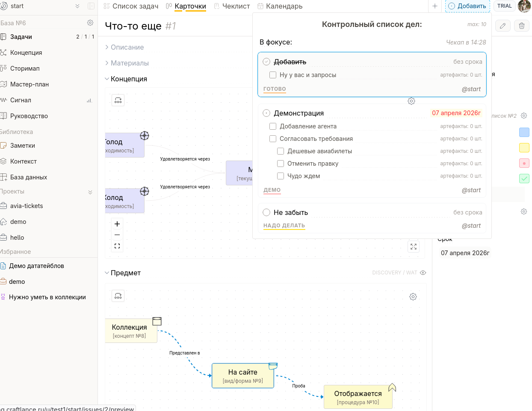Click the gear icon below the Добавить task card
Image resolution: width=532 pixels, height=411 pixels.
click(411, 101)
